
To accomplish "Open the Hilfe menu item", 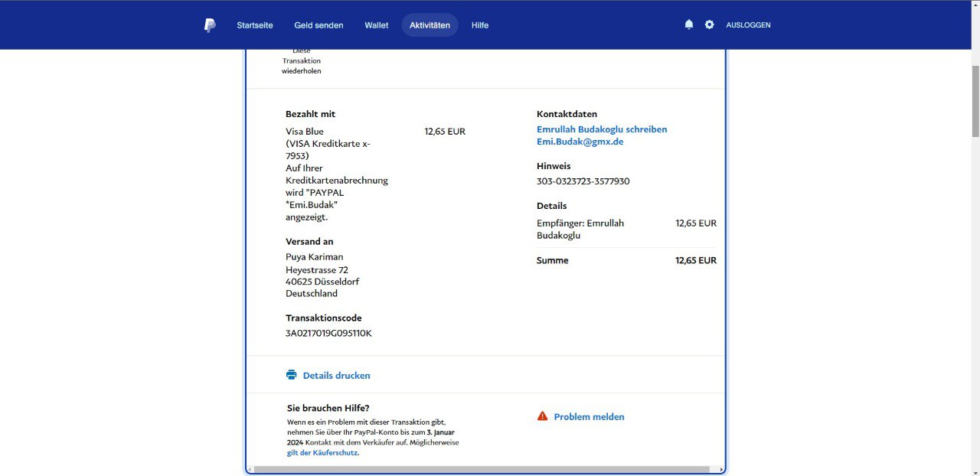I will [x=480, y=25].
